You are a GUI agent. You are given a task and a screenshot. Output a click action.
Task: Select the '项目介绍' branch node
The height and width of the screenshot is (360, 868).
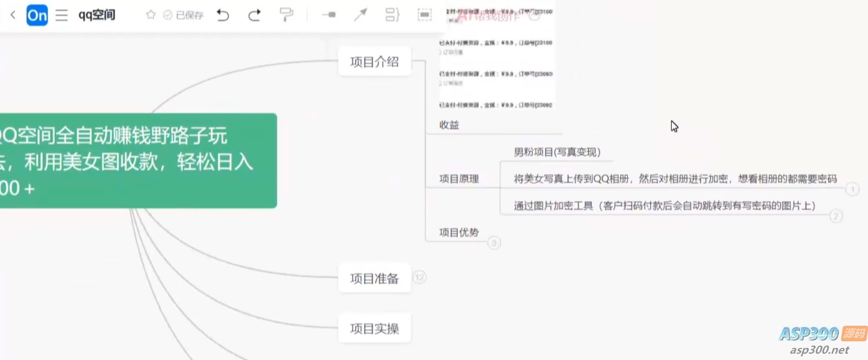[x=375, y=62]
